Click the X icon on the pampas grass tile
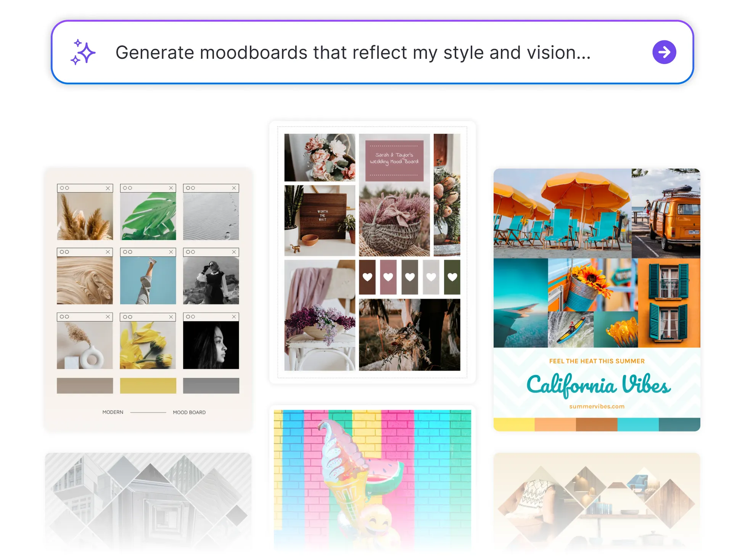This screenshot has width=745, height=560. [x=108, y=188]
